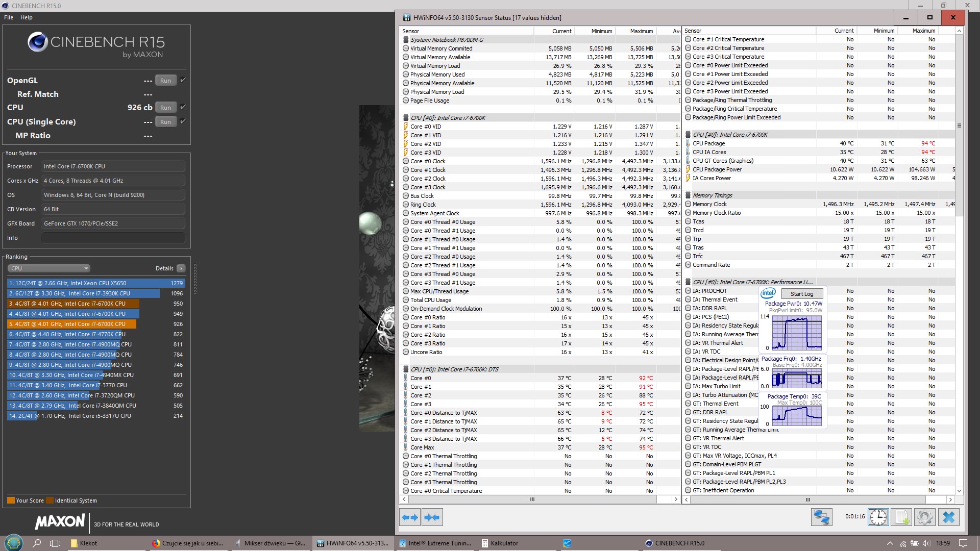Screen dimensions: 980x551
Task: Select Command Rate sensor row
Action: (x=819, y=265)
